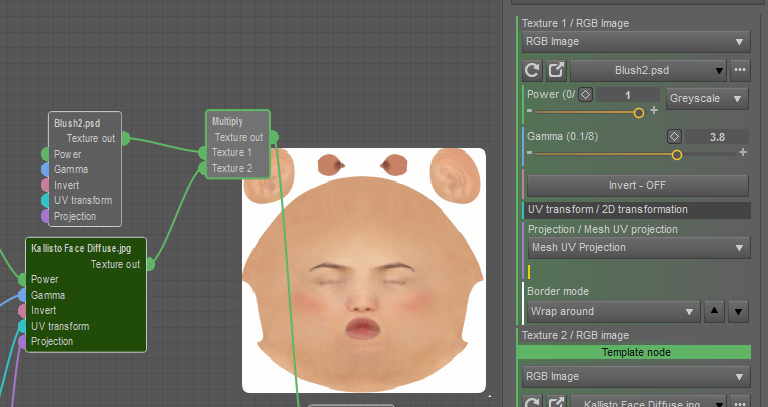Click the Gamma keyframe diamond icon

pyautogui.click(x=674, y=136)
